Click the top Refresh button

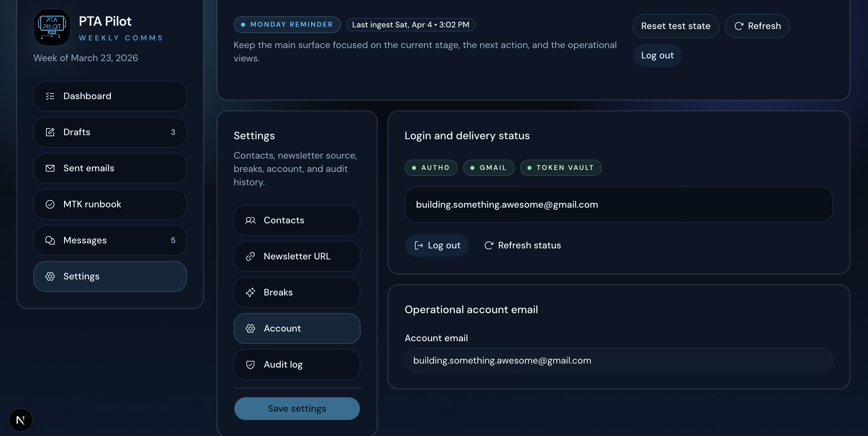click(x=757, y=26)
